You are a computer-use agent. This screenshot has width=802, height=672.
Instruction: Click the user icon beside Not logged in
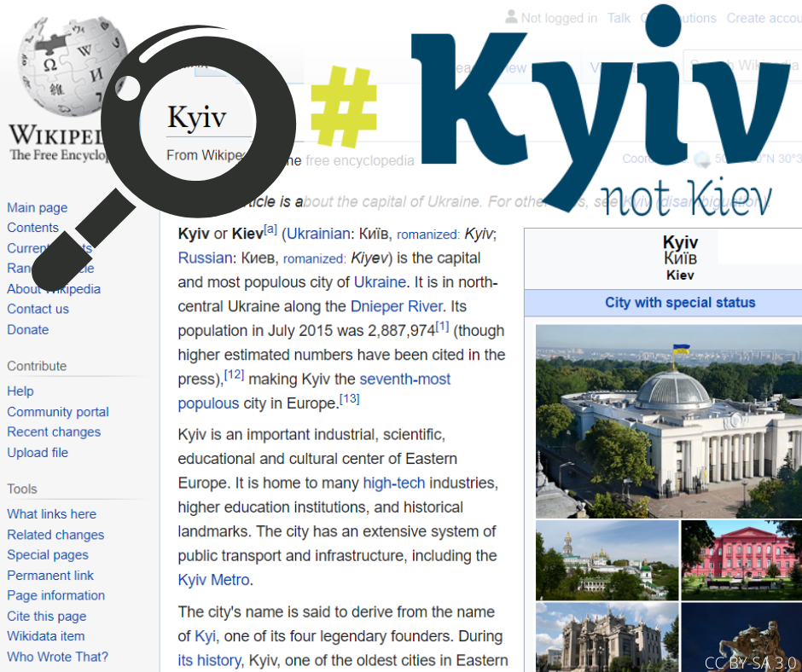click(x=511, y=17)
